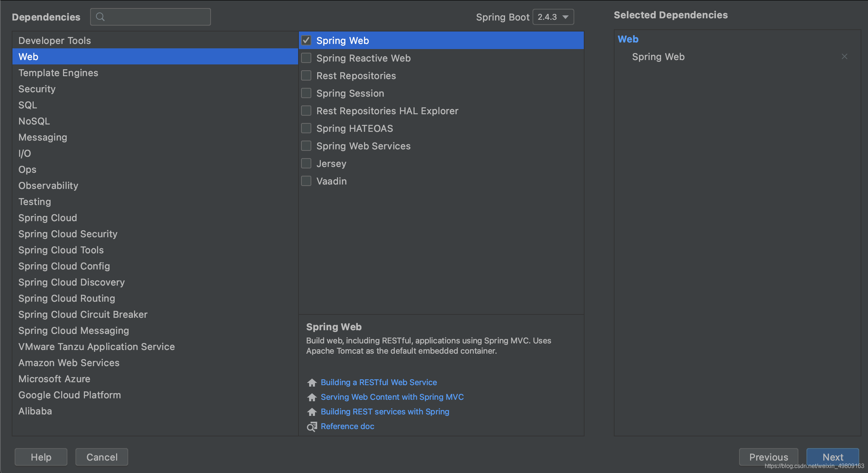Click the Web group header in Selected Dependencies

[628, 39]
